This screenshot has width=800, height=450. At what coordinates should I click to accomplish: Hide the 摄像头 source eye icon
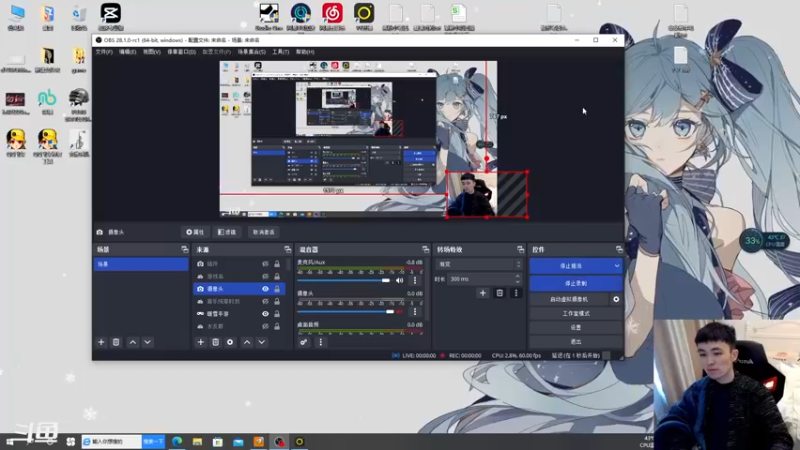[x=265, y=289]
